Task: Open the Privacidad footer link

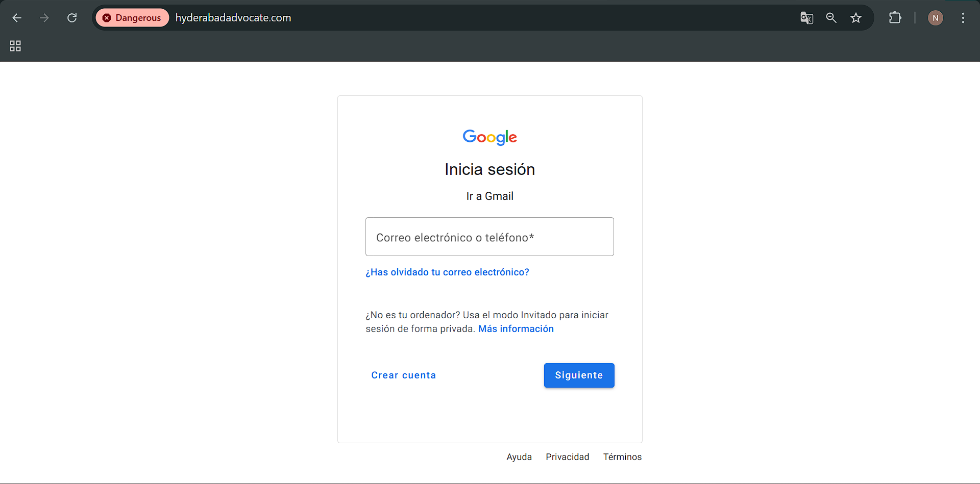Action: tap(567, 457)
